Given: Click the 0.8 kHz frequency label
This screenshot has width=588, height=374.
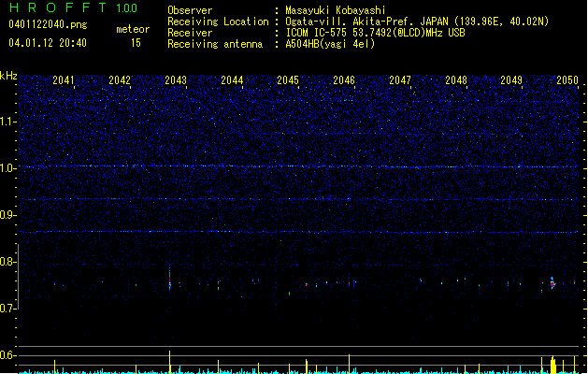Looking at the screenshot, I should point(7,262).
